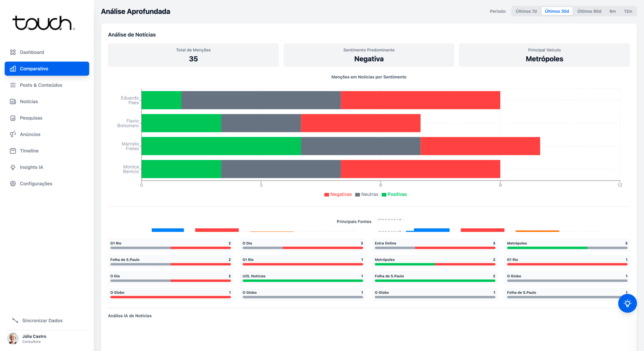Click Marcelo Freixo's green Positivas bar segment
The height and width of the screenshot is (351, 644).
tap(221, 146)
